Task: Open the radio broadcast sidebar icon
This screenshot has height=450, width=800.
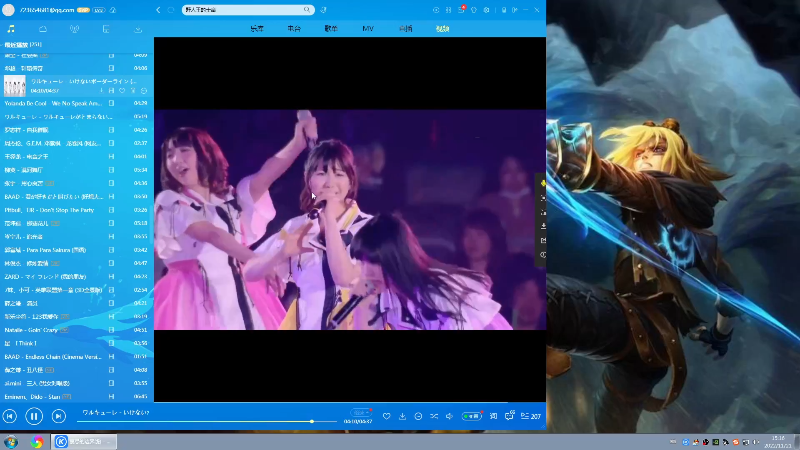Action: click(74, 29)
